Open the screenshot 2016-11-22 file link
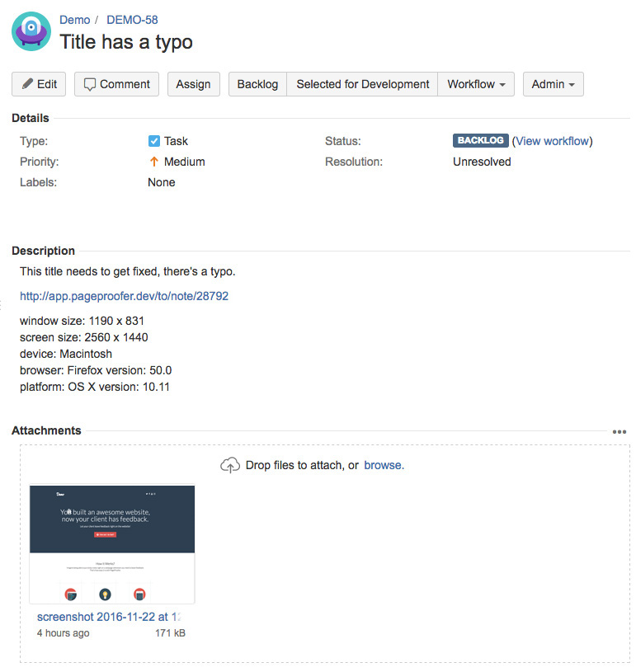The width and height of the screenshot is (636, 672). pyautogui.click(x=109, y=617)
